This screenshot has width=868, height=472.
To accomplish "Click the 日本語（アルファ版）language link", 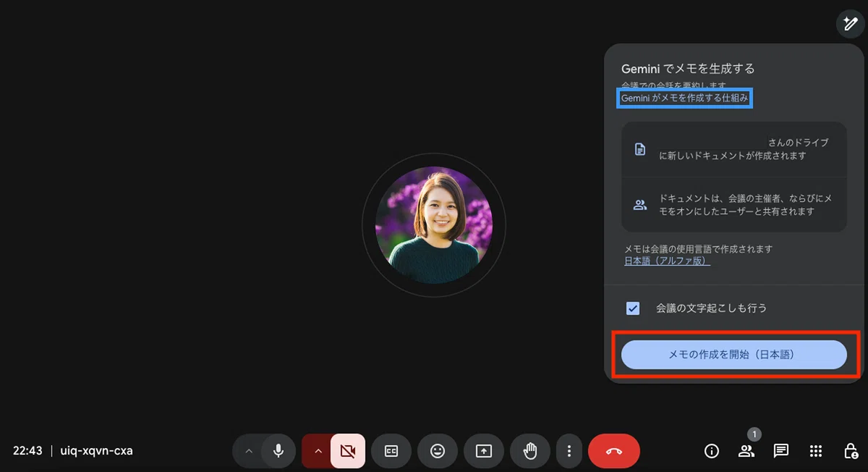I will [x=667, y=261].
